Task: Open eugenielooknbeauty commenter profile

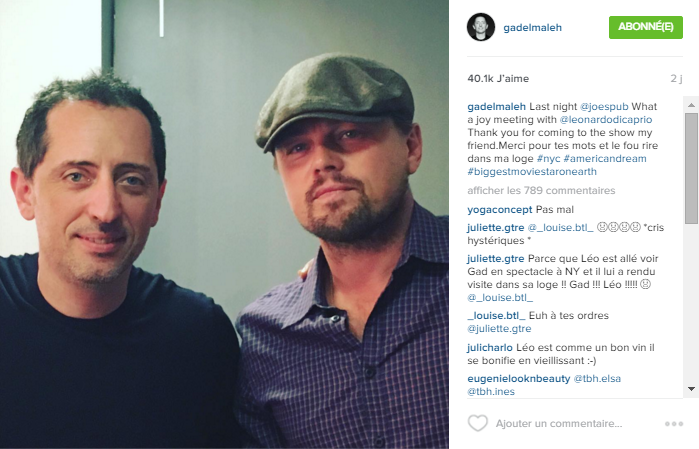Action: pos(518,379)
